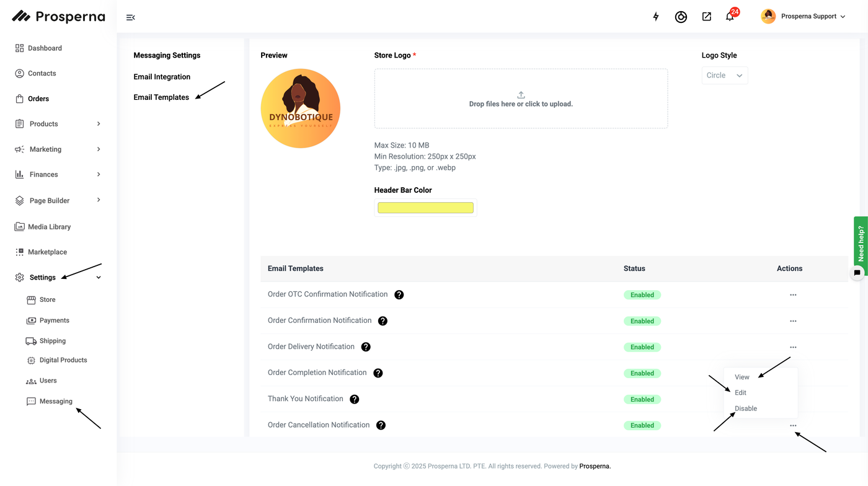868x486 pixels.
Task: Open the Logo Style dropdown
Action: pos(724,76)
